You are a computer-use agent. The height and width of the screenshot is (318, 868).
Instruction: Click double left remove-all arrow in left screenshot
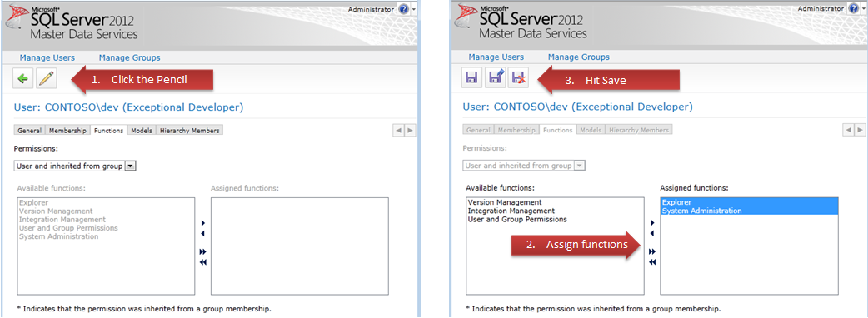pyautogui.click(x=203, y=262)
